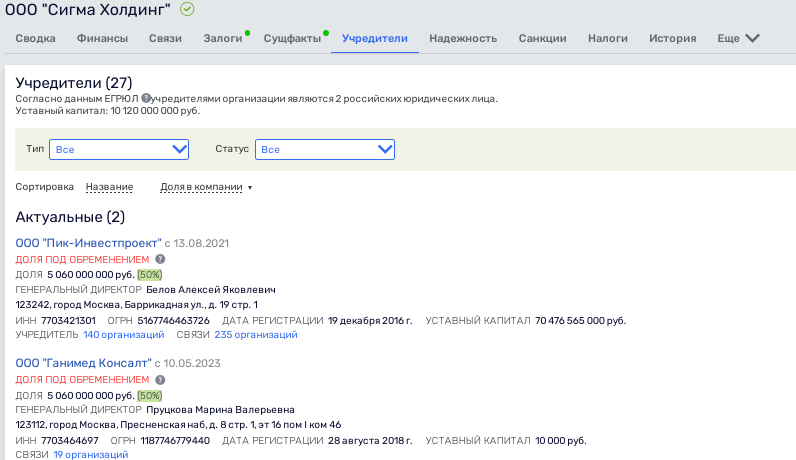Click the уставный капитал 10 120 000 000 руб. line
The width and height of the screenshot is (796, 460).
click(108, 111)
